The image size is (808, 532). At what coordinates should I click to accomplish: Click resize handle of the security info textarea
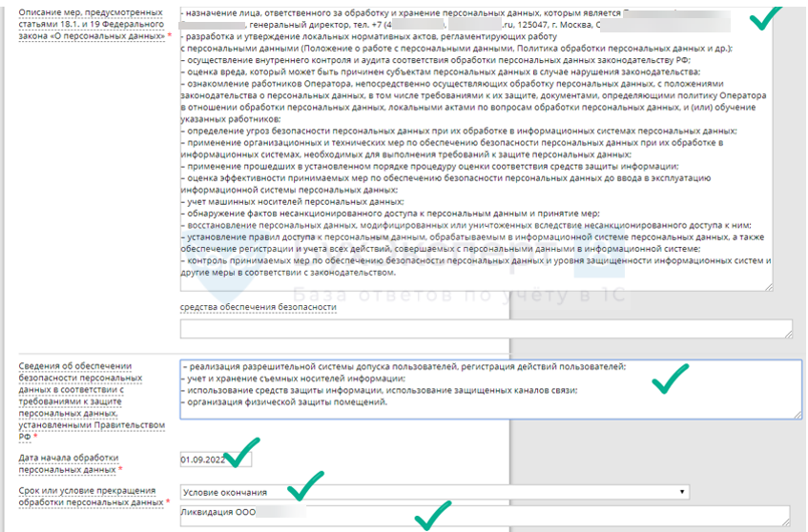tap(797, 414)
